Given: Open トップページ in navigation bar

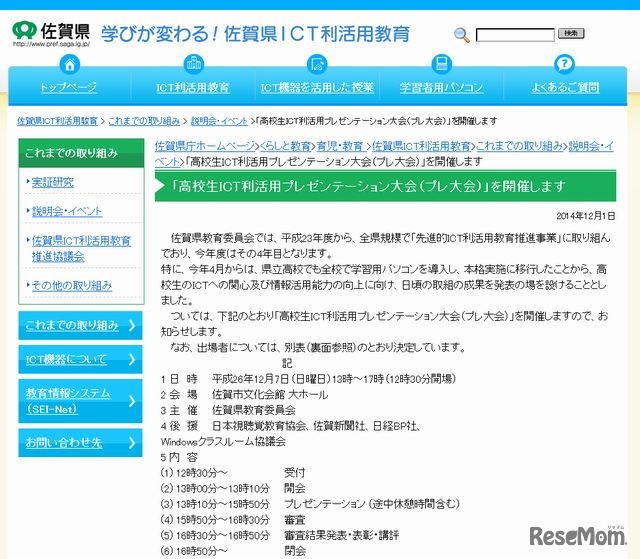Looking at the screenshot, I should (x=69, y=87).
